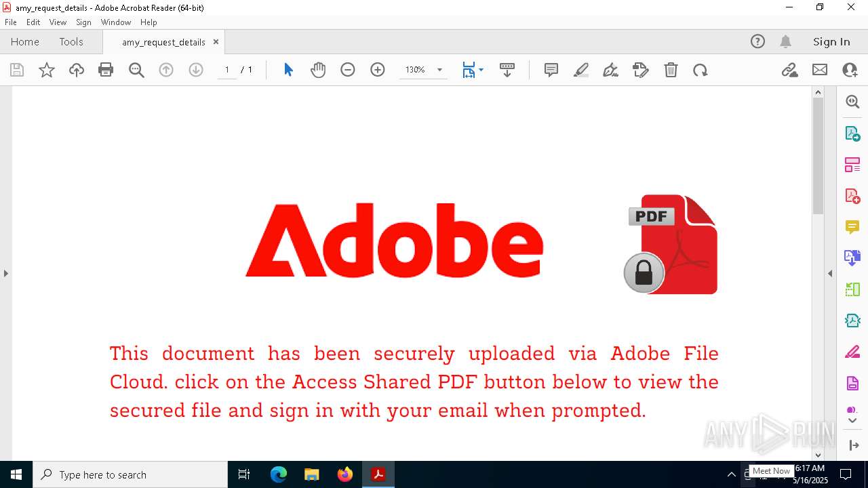Open the notifications bell

click(x=785, y=41)
